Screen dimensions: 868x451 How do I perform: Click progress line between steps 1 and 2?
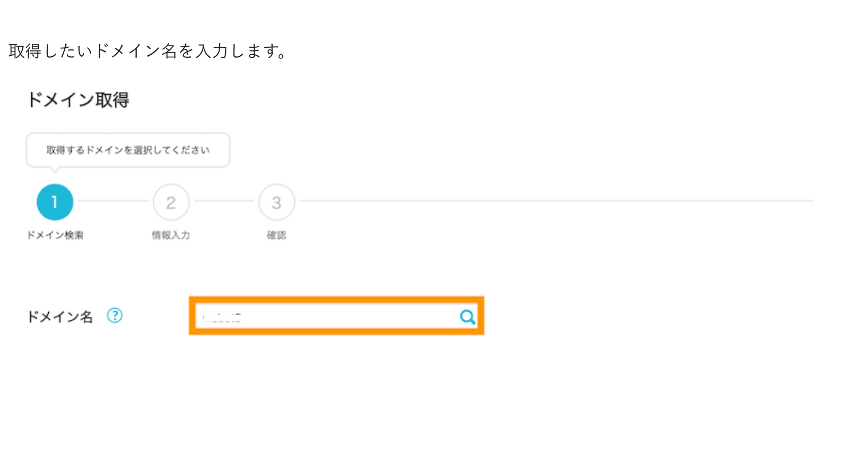coord(112,201)
